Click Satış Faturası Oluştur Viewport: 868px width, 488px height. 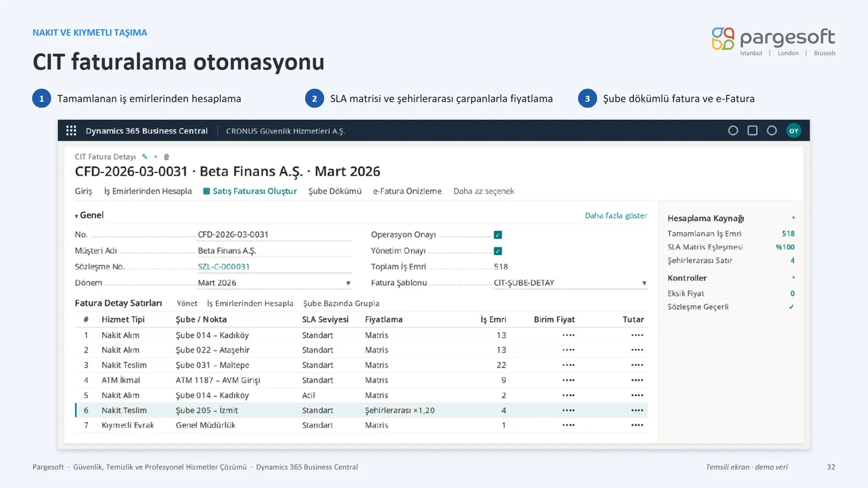[250, 191]
